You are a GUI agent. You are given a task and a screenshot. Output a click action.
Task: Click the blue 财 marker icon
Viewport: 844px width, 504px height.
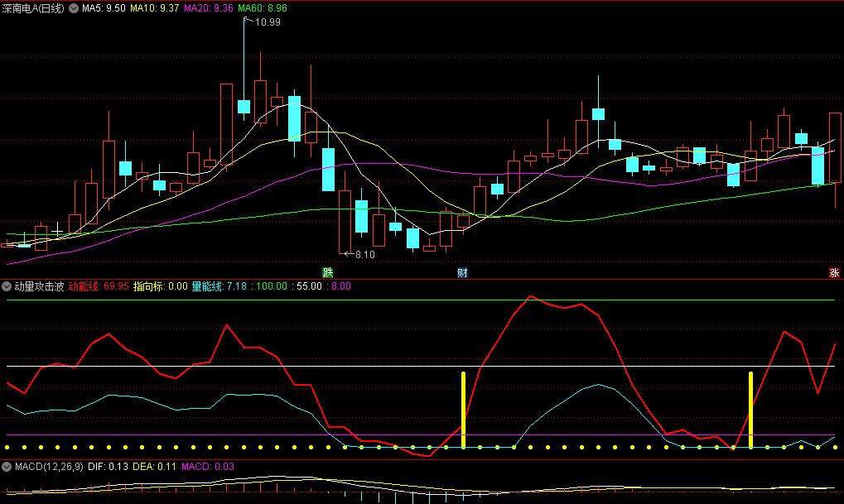(462, 273)
